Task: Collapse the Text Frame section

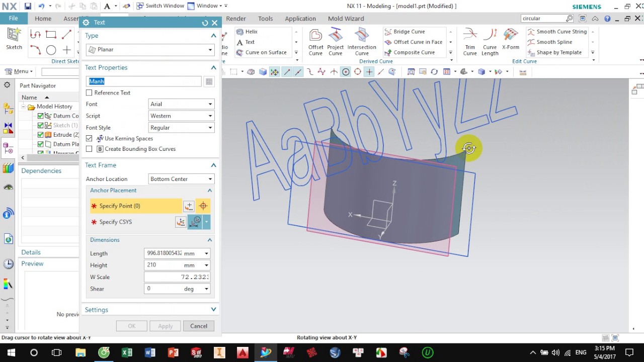Action: [213, 165]
